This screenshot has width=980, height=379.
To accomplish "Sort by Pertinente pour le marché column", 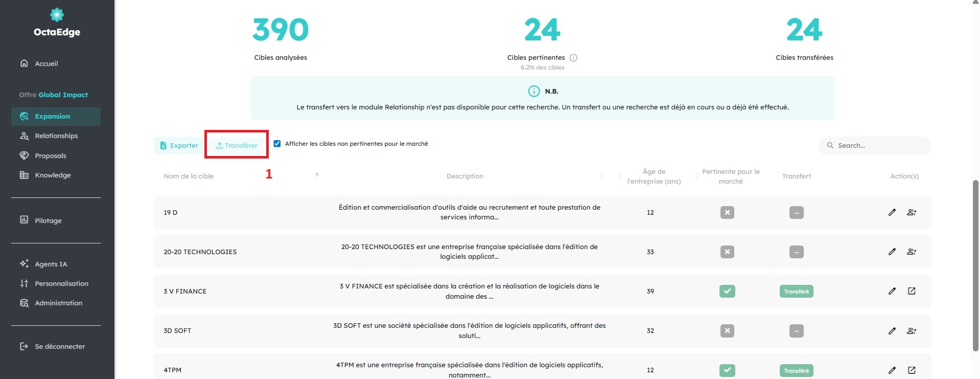I will point(697,176).
